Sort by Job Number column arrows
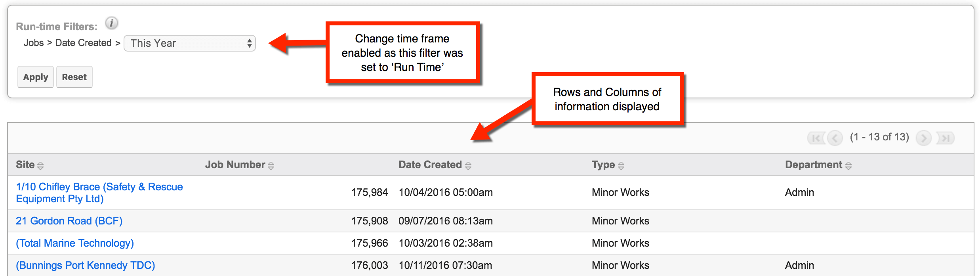980x276 pixels. click(271, 165)
